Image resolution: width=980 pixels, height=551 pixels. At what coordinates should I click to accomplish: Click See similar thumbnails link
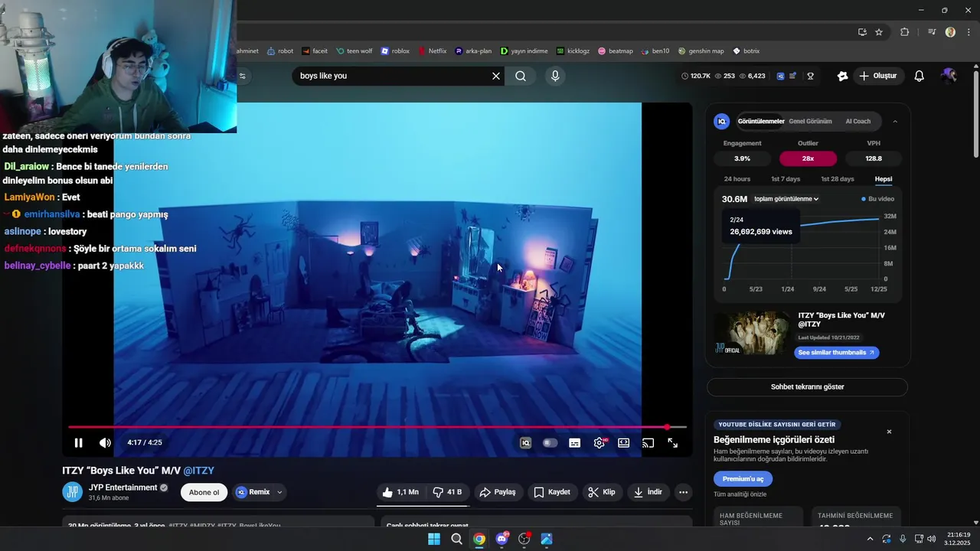tap(837, 353)
